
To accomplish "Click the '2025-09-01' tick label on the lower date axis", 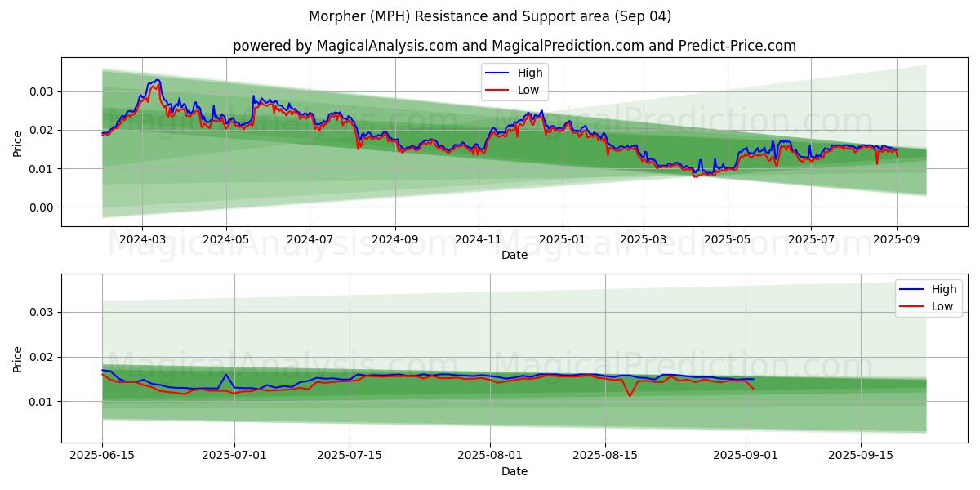I will [x=746, y=457].
